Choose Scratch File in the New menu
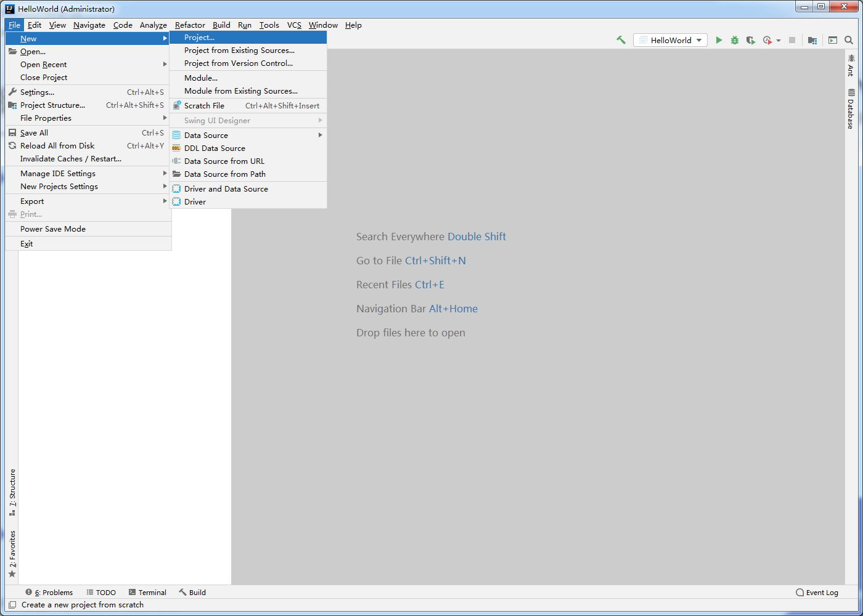Image resolution: width=863 pixels, height=616 pixels. (x=248, y=106)
